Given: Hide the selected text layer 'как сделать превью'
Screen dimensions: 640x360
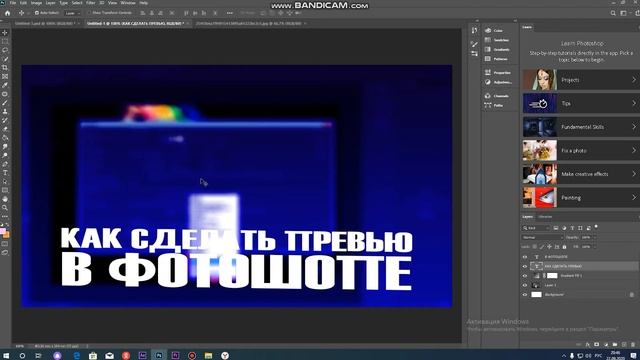Looking at the screenshot, I should [x=525, y=266].
